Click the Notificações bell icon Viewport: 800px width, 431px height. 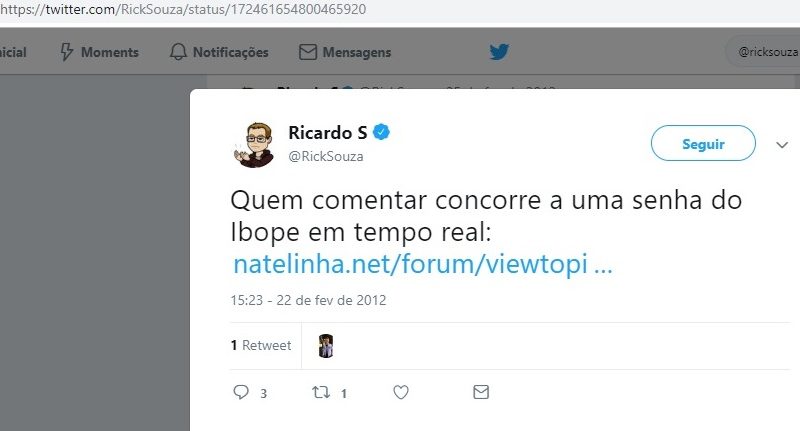(178, 52)
